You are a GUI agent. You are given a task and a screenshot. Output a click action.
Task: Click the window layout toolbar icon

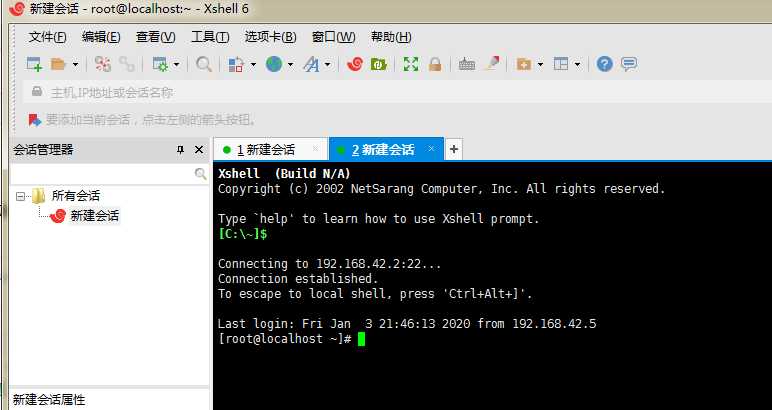[x=561, y=64]
